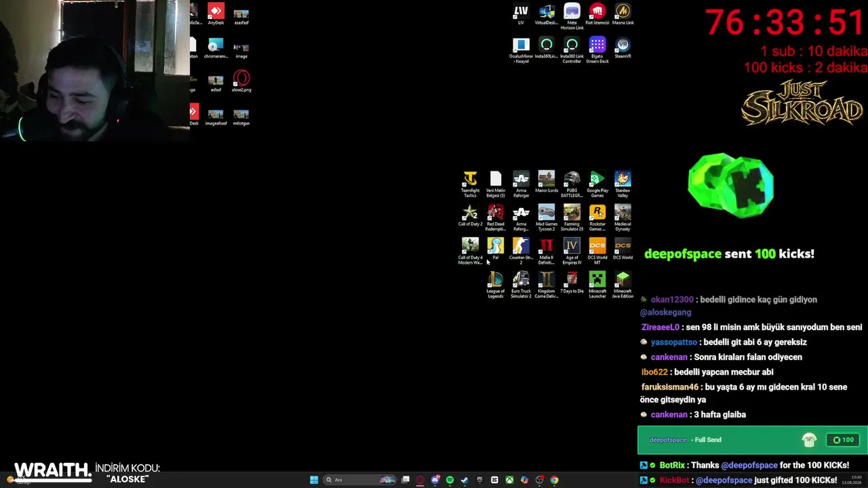The width and height of the screenshot is (868, 488).
Task: Open Google Chrome from the taskbar
Action: [554, 480]
